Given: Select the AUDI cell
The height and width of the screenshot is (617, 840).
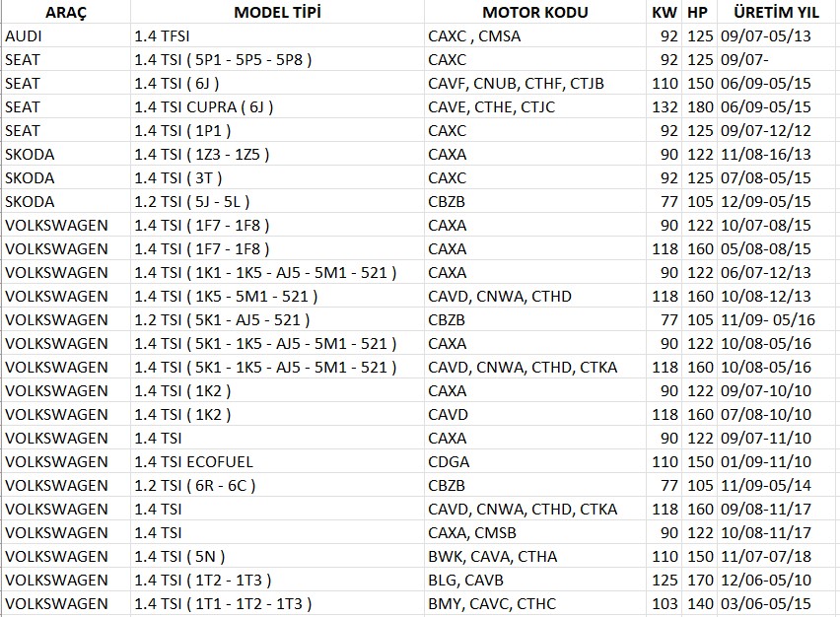Looking at the screenshot, I should click(24, 35).
